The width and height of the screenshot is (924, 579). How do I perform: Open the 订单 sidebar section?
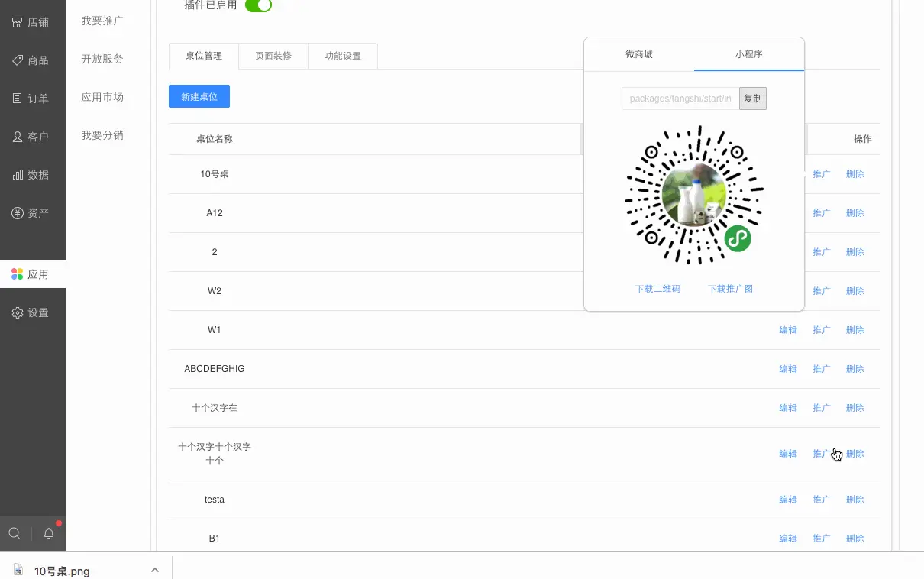32,99
